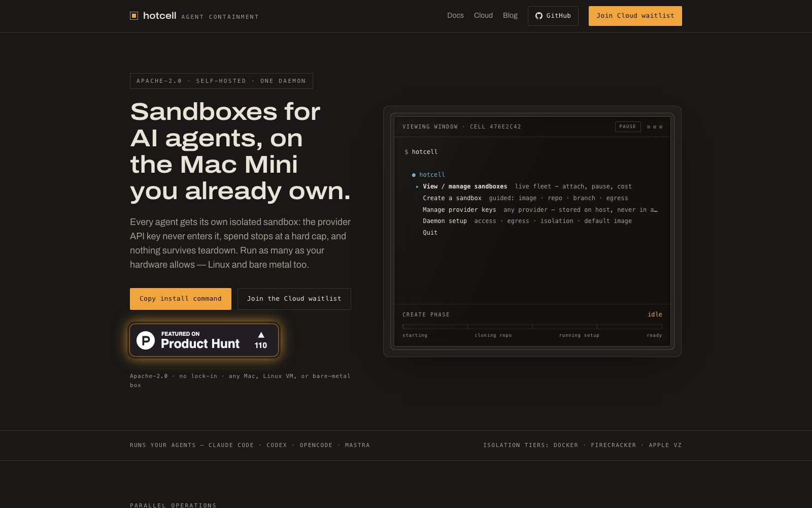Click 'CLAUDE CODE' in agents strip
The image size is (812, 508).
(231, 445)
